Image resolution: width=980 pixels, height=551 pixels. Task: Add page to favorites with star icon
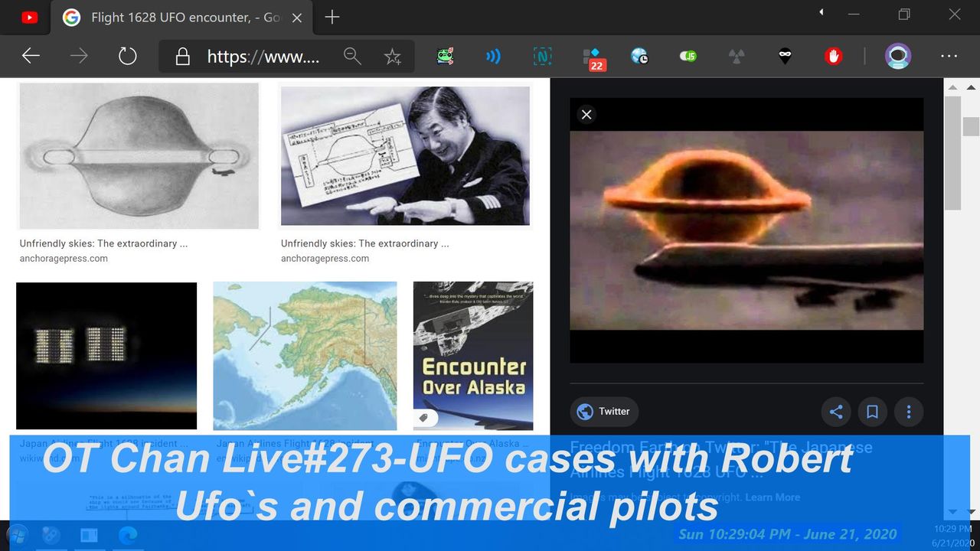(393, 57)
